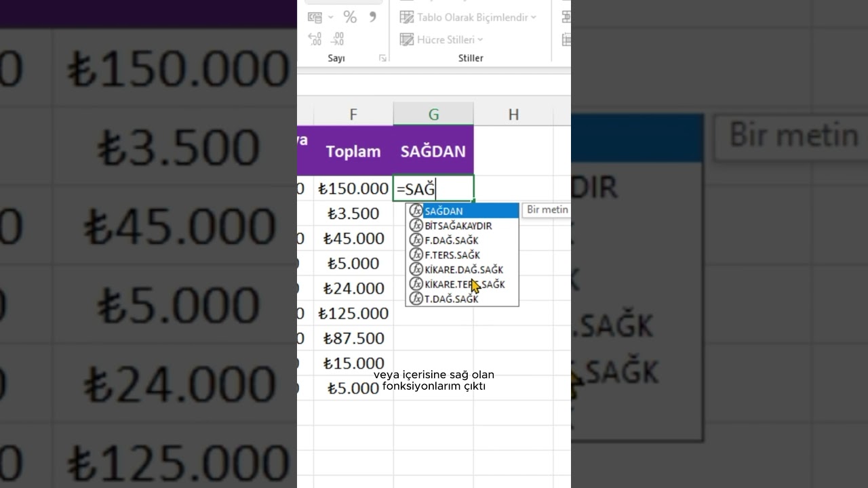The height and width of the screenshot is (488, 868).
Task: Select the cell with ₺24.000
Action: point(353,288)
